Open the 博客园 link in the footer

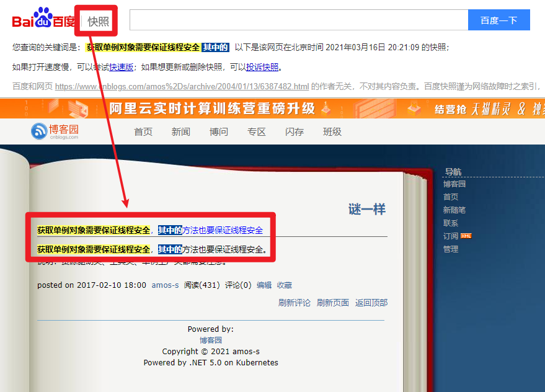coord(211,340)
